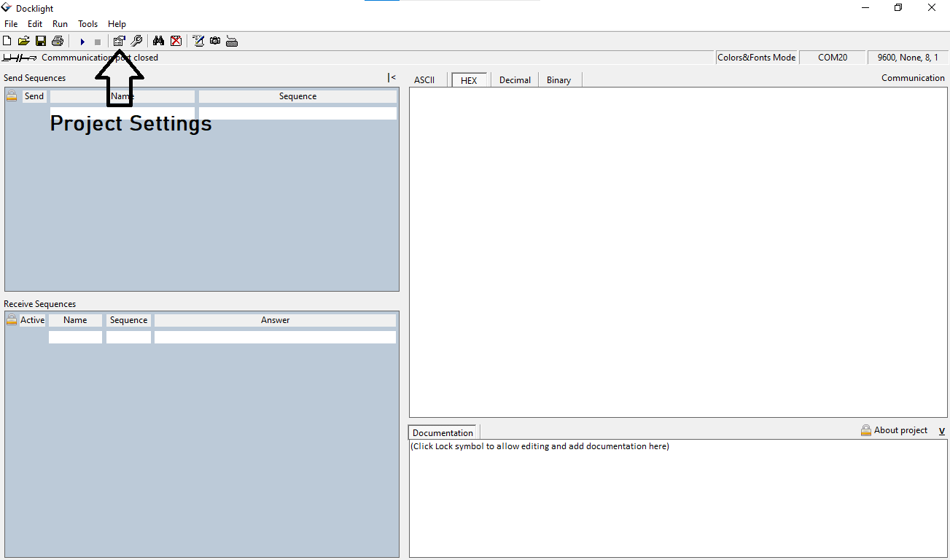Open the keyboard console icon
The width and height of the screenshot is (950, 560).
pyautogui.click(x=232, y=41)
